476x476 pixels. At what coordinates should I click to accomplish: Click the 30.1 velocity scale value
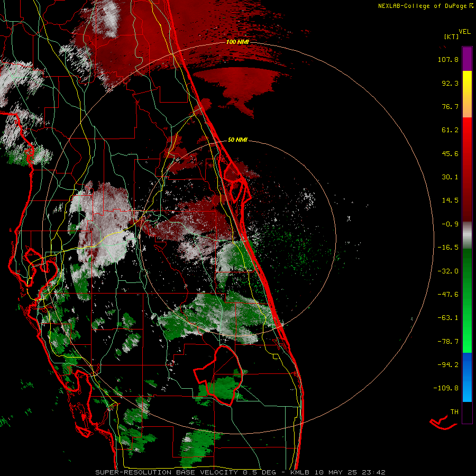click(450, 177)
